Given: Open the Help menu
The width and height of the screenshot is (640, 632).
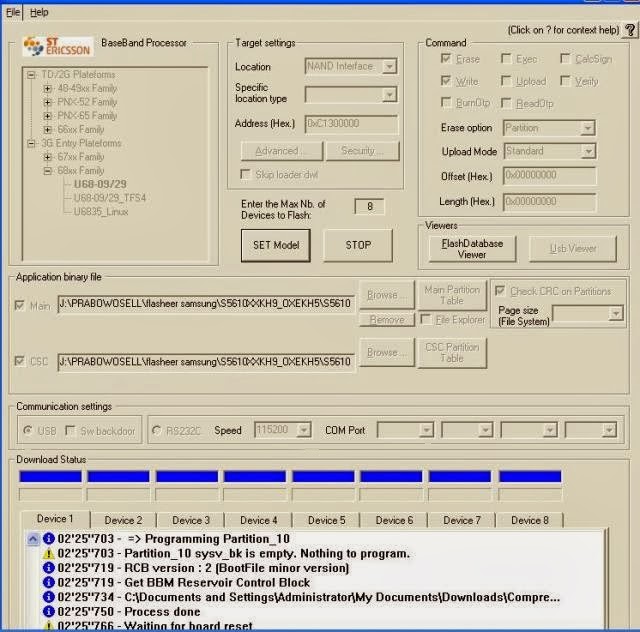Looking at the screenshot, I should [x=39, y=12].
